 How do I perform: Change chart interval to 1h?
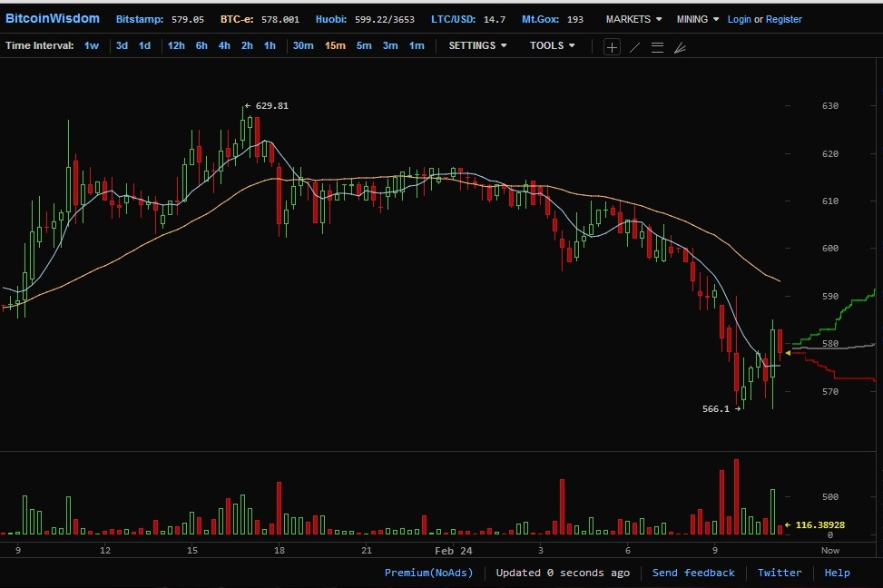point(270,45)
